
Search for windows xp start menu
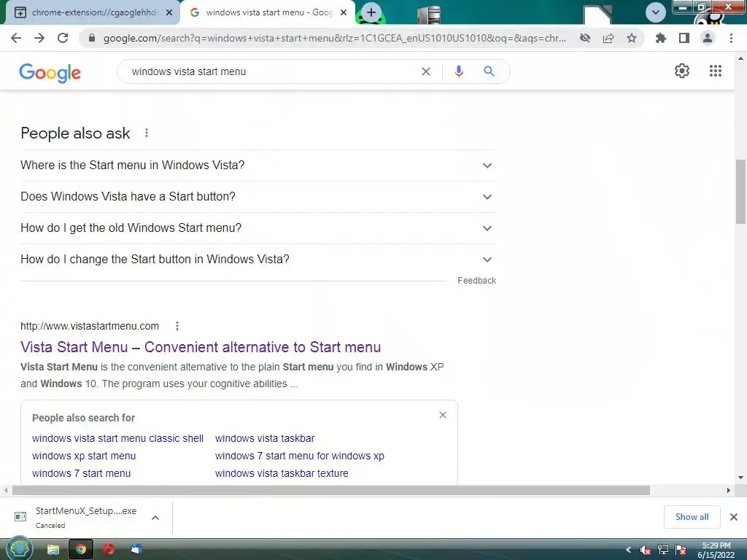(x=84, y=456)
